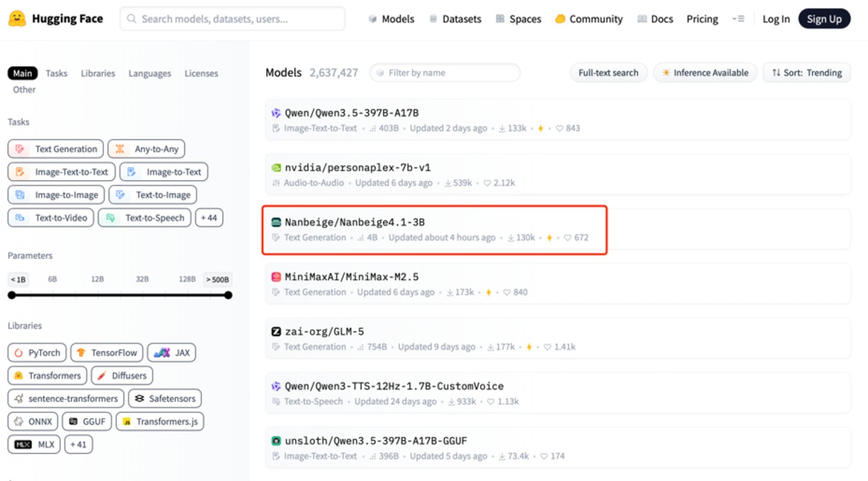Open the MiniMaxAI/MiniMax-M2.5 model link
The image size is (868, 481).
(352, 277)
